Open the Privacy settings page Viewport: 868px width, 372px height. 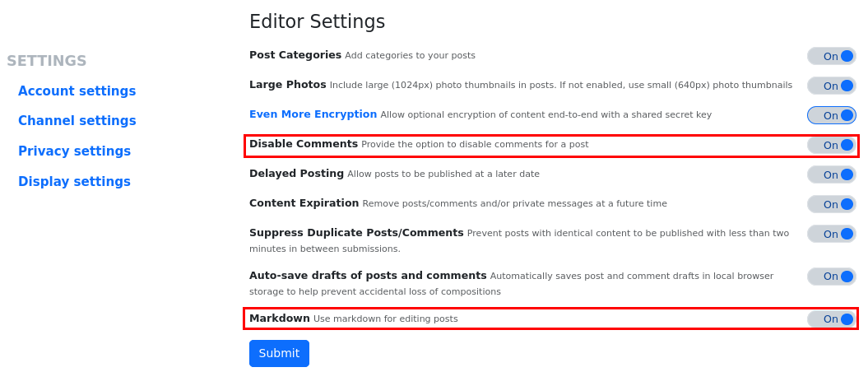74,151
